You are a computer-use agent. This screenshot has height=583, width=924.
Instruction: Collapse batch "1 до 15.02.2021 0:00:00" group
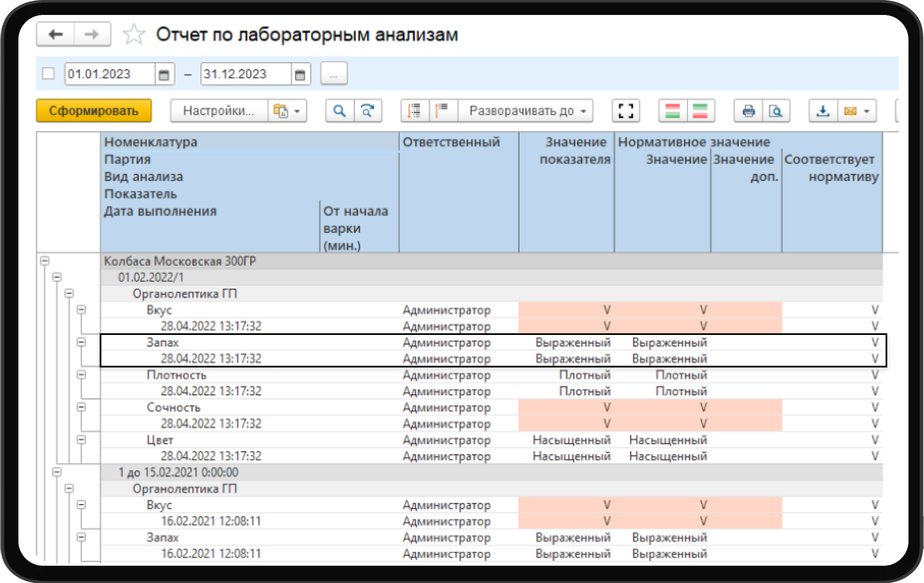(57, 472)
